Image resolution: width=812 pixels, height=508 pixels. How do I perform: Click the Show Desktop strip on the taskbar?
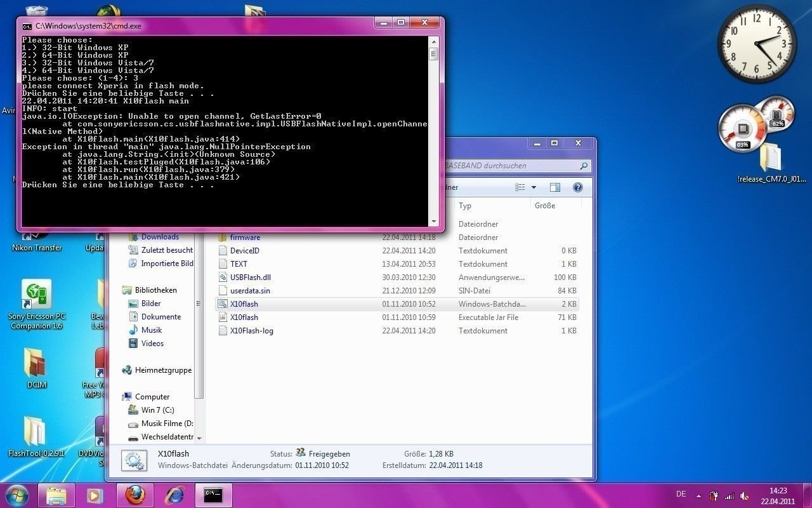807,495
